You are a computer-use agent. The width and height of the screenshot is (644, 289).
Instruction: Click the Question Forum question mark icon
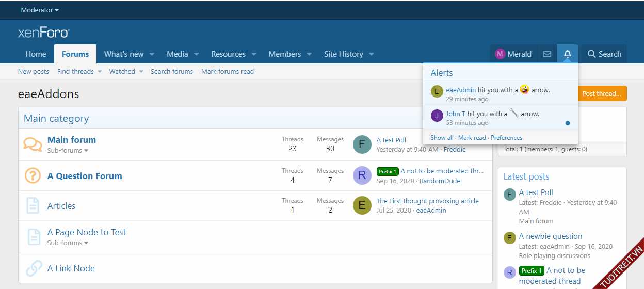pos(33,176)
